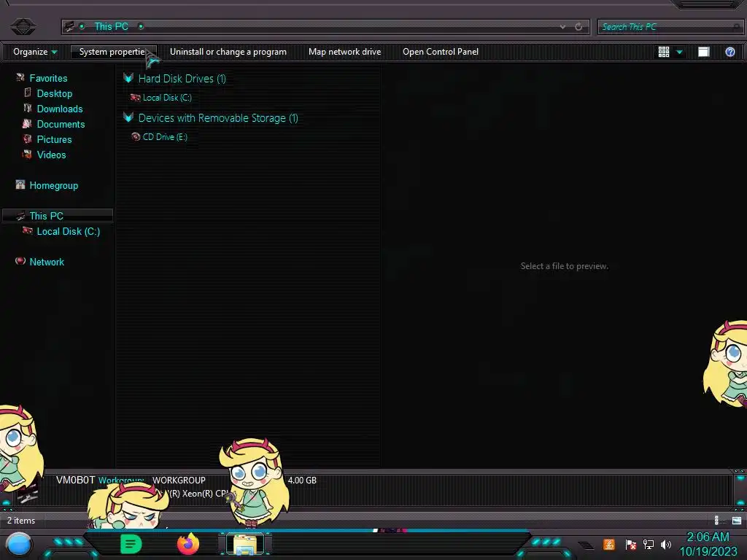The height and width of the screenshot is (560, 747).
Task: Click the Videos sidebar icon
Action: (27, 154)
